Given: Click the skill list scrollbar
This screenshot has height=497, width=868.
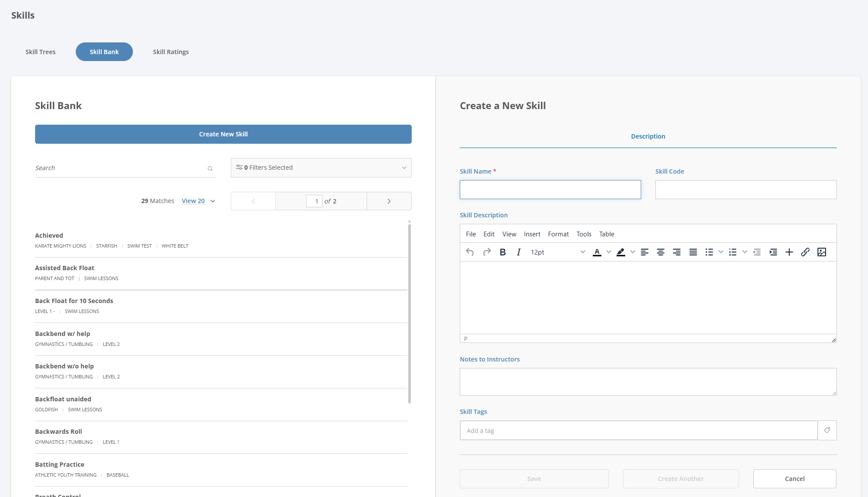Looking at the screenshot, I should coord(410,313).
